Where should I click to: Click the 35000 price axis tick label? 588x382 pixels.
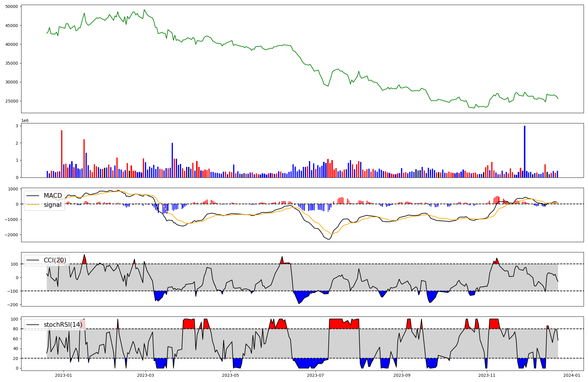[11, 63]
